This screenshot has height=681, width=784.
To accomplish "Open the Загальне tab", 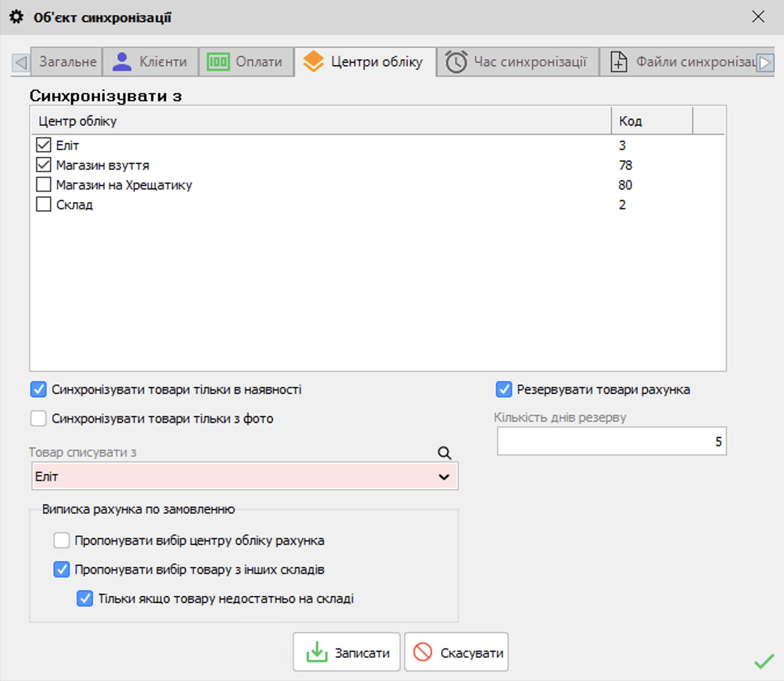I will [x=67, y=62].
